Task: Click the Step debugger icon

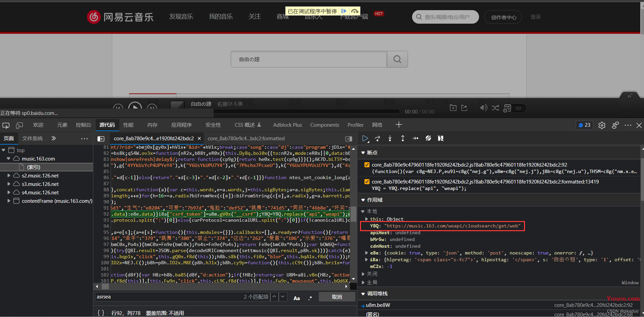Action: (x=415, y=138)
